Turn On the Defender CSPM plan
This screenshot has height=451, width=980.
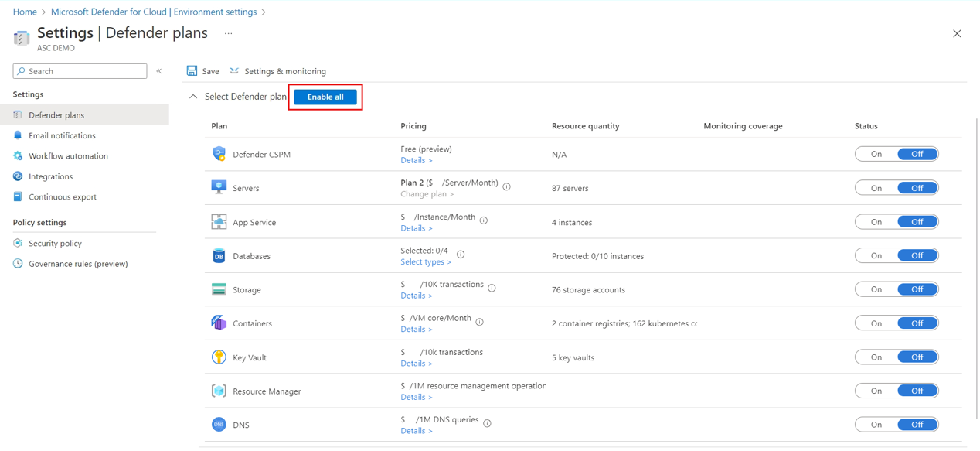pos(876,154)
